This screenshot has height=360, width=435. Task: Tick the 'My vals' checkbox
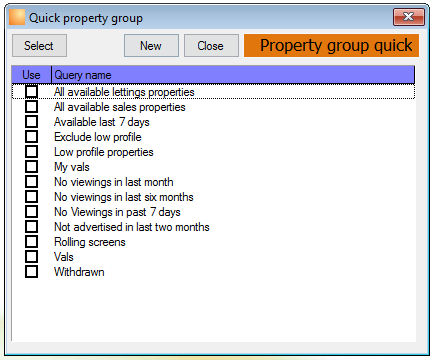coord(31,167)
